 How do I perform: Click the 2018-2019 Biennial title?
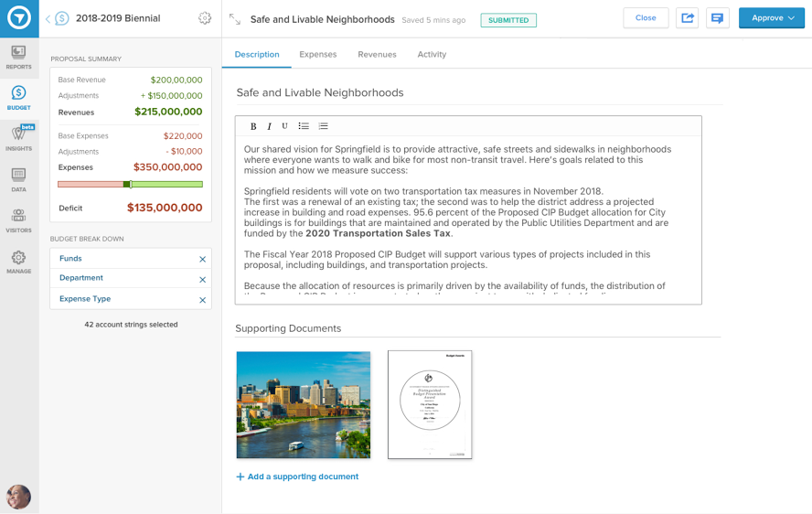[x=118, y=18]
